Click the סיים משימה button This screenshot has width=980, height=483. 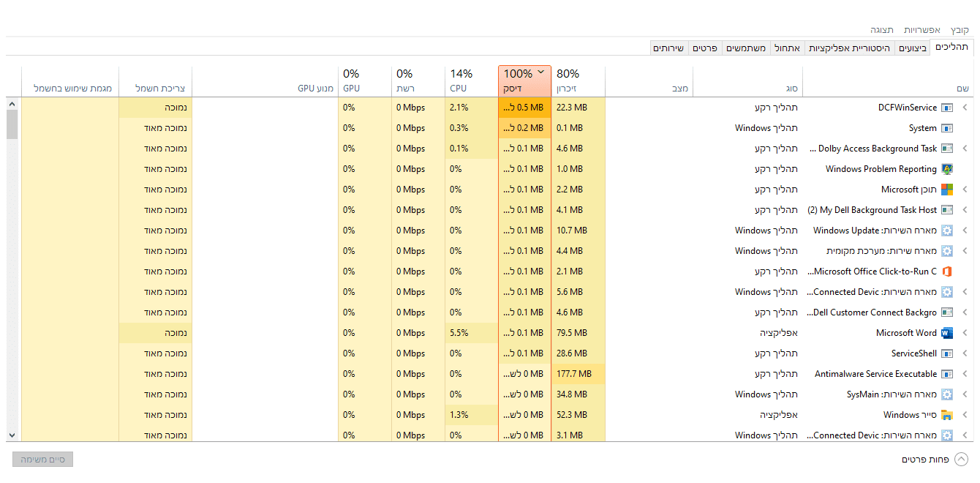pyautogui.click(x=43, y=460)
